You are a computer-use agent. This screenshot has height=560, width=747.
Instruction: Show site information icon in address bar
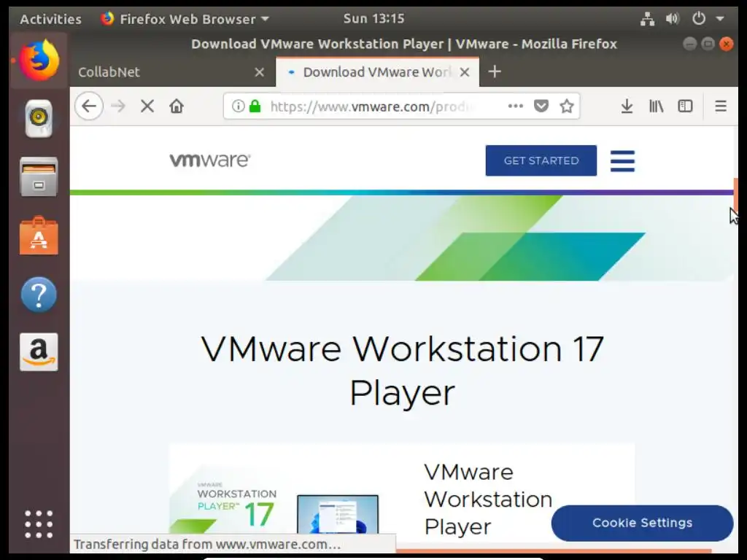point(238,106)
